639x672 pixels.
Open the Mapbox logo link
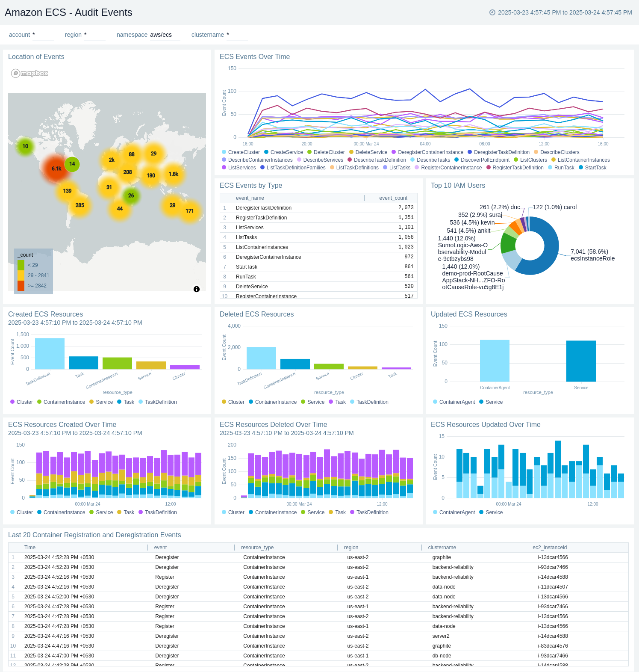[x=29, y=73]
